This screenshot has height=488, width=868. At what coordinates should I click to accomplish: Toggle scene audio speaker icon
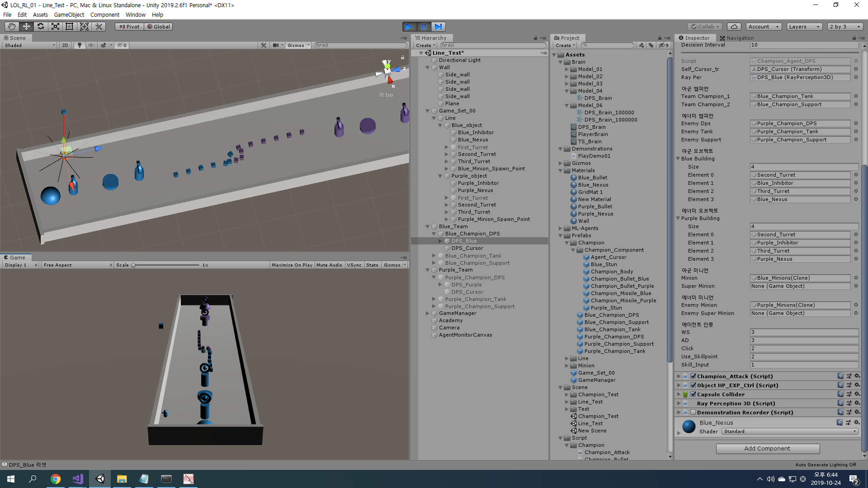pyautogui.click(x=91, y=45)
